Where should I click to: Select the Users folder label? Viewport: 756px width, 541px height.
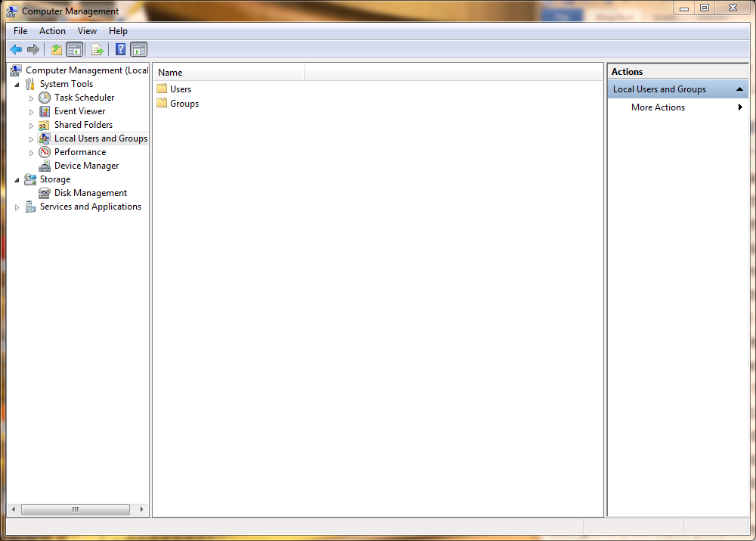[181, 89]
